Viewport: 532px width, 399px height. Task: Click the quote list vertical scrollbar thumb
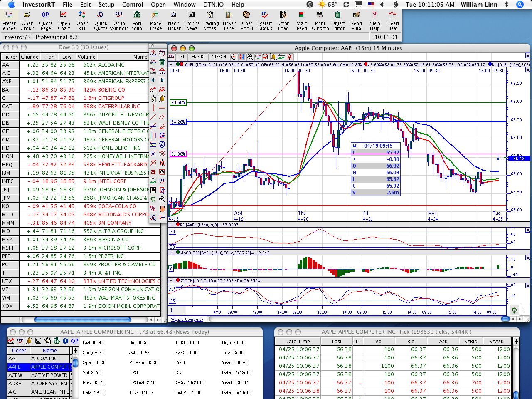point(75,363)
